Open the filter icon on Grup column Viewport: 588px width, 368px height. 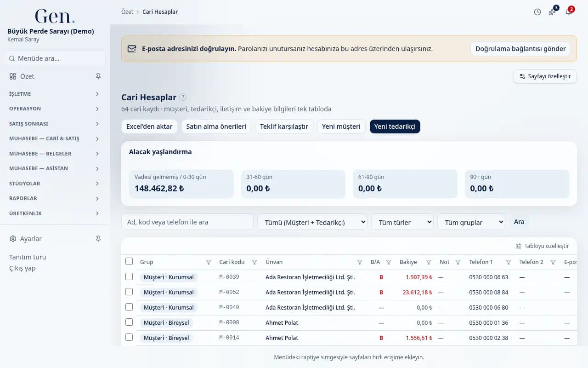(209, 262)
